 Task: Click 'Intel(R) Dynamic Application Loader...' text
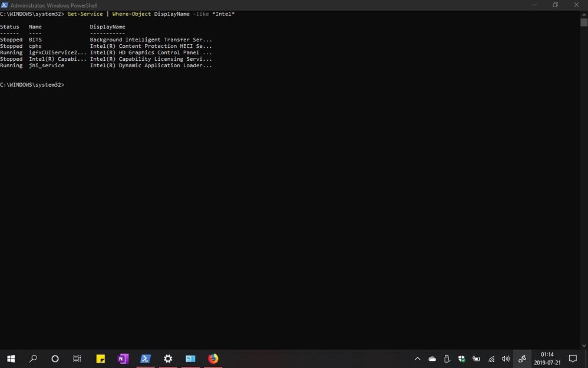pyautogui.click(x=151, y=65)
